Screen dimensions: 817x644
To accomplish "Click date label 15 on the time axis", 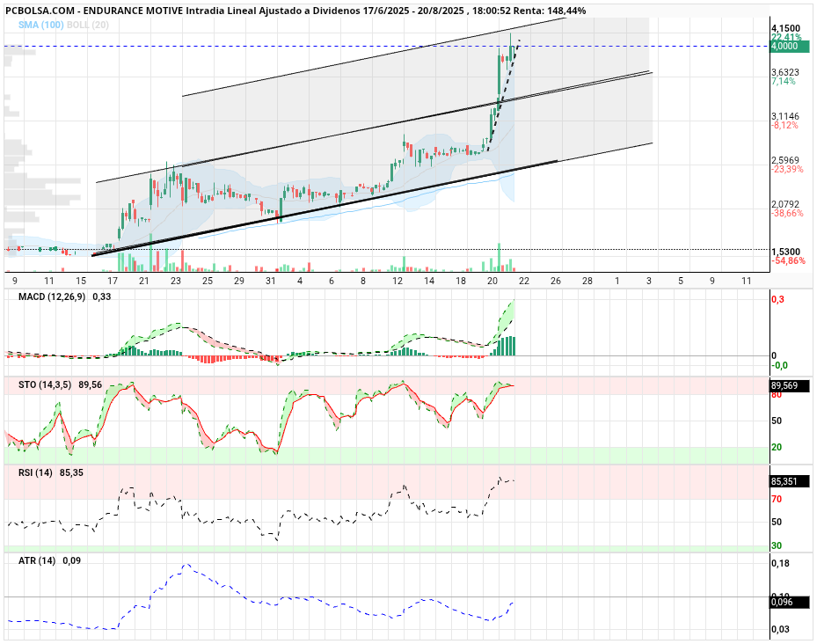I will [81, 281].
